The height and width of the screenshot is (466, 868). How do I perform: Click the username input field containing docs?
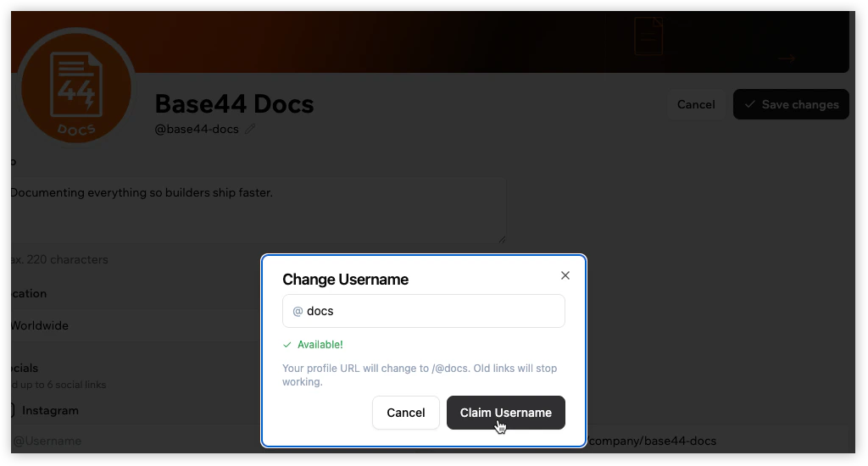(x=424, y=311)
